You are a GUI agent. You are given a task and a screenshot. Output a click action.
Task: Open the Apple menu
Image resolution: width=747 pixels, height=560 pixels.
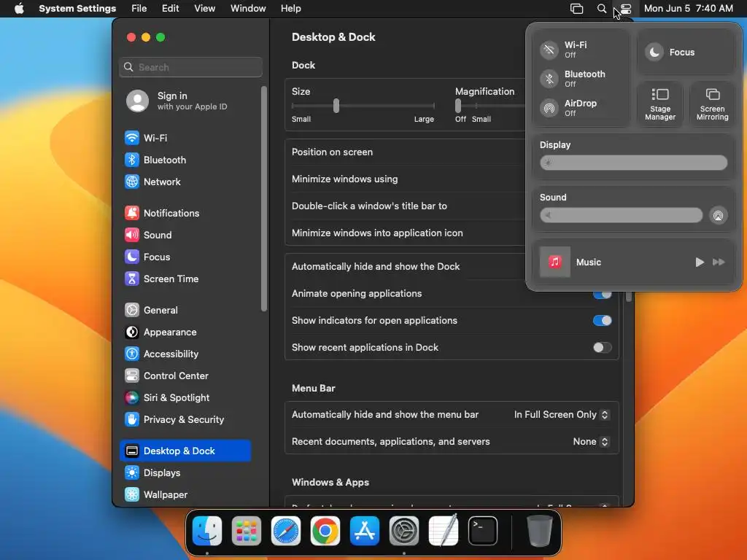[x=19, y=9]
